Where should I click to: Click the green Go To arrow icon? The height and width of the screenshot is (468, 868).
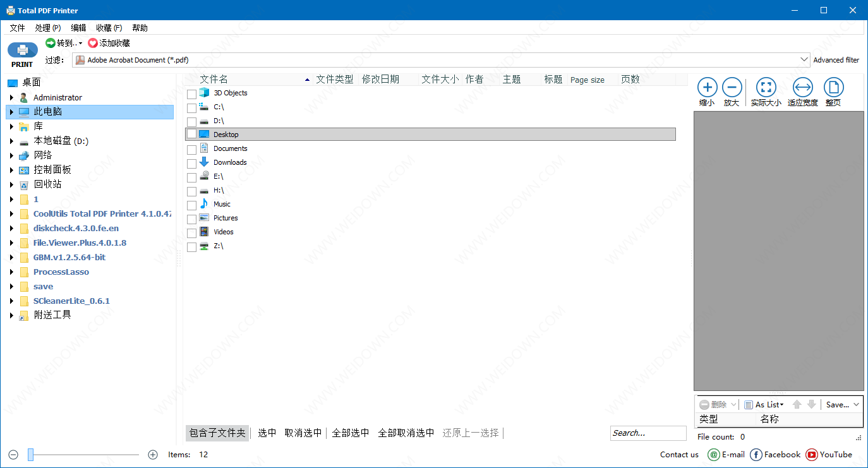[x=51, y=43]
